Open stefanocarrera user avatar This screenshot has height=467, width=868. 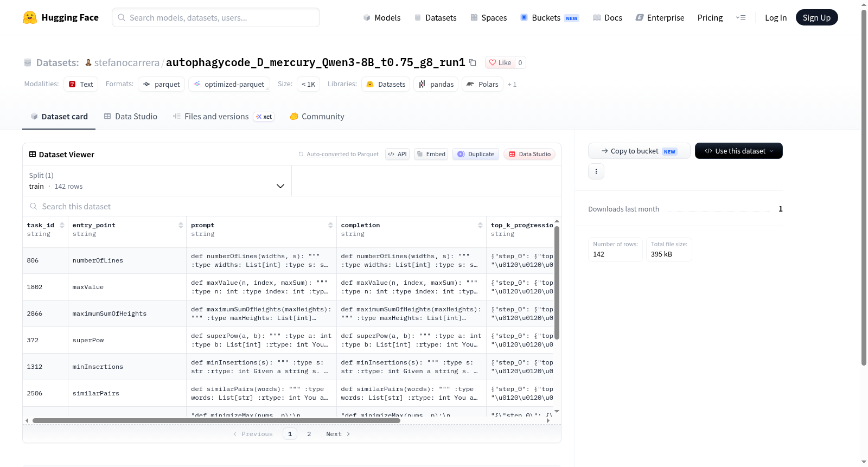click(88, 62)
